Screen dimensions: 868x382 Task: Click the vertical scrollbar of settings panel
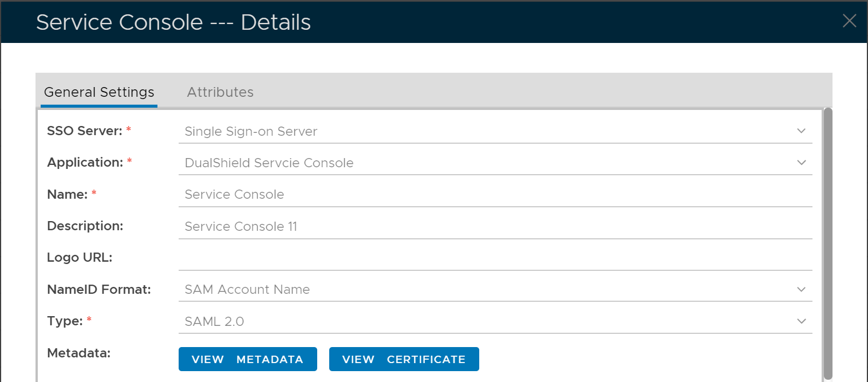click(827, 241)
